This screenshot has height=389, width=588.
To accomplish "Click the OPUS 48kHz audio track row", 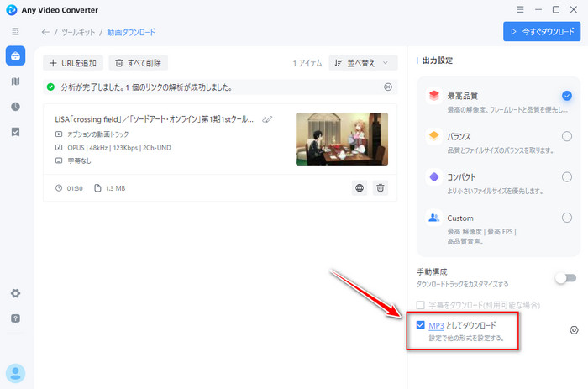I will click(113, 148).
